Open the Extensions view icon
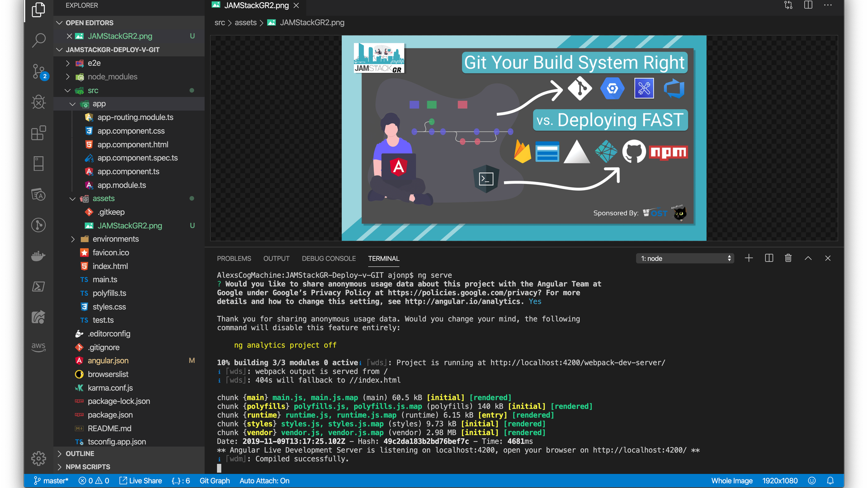 pos(39,133)
